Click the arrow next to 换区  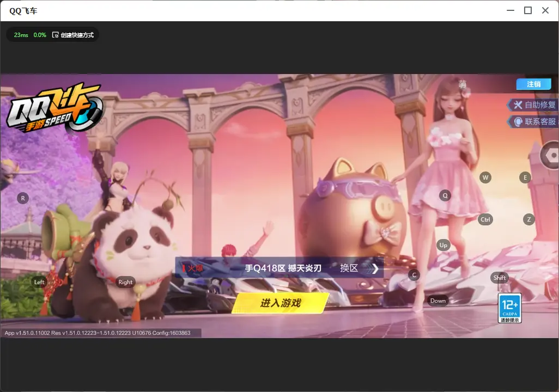pos(375,268)
